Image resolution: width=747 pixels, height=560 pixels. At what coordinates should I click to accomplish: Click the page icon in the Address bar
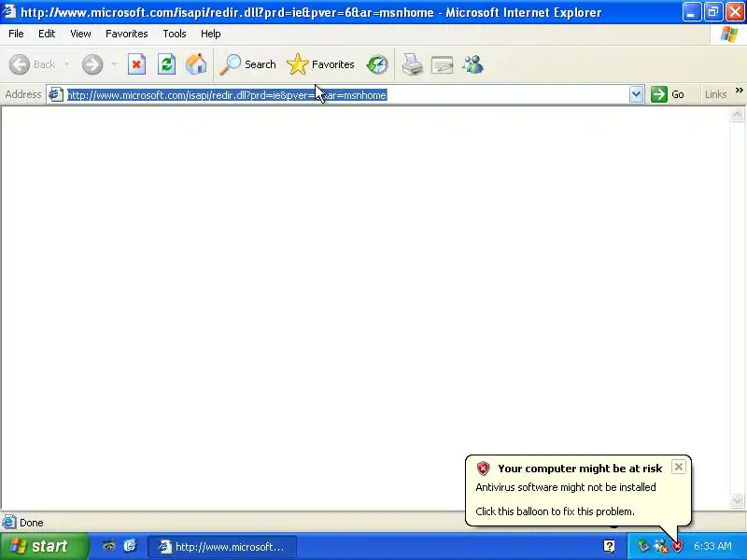[x=56, y=94]
